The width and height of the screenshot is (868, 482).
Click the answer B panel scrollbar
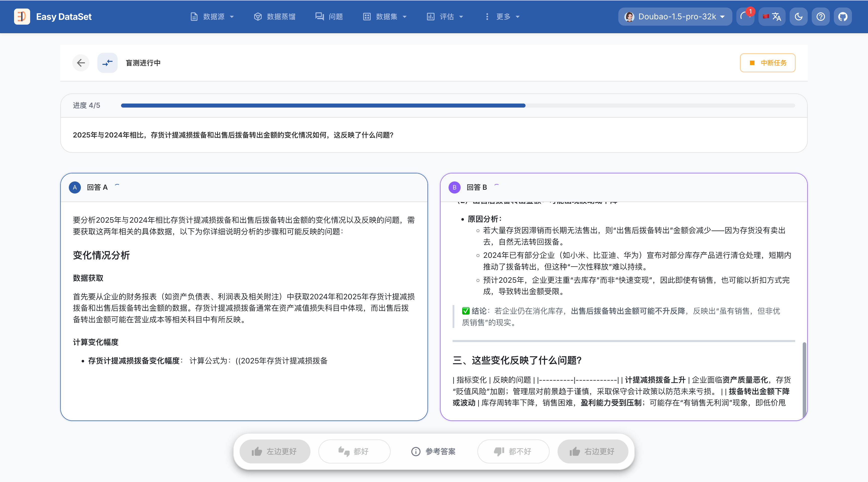[804, 379]
